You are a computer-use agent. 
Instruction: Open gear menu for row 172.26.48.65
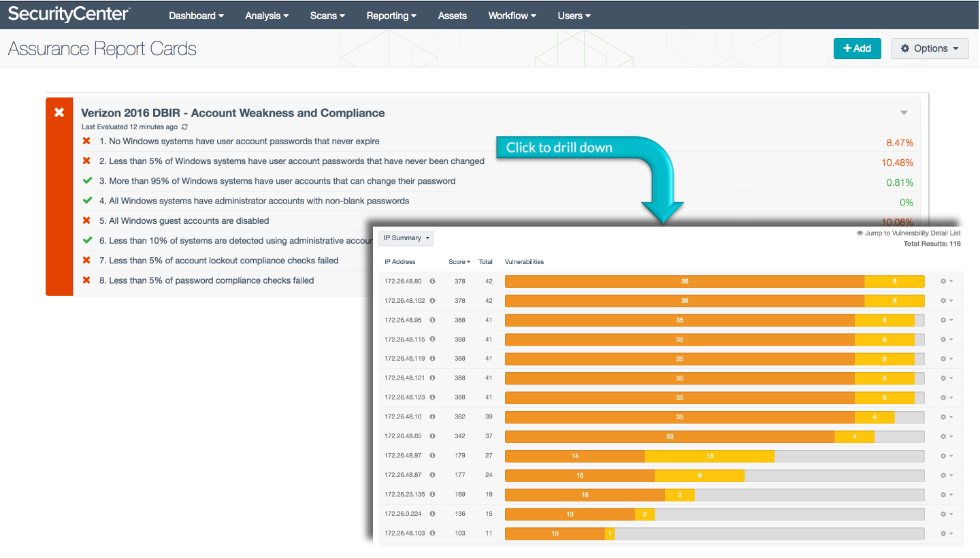(x=946, y=436)
